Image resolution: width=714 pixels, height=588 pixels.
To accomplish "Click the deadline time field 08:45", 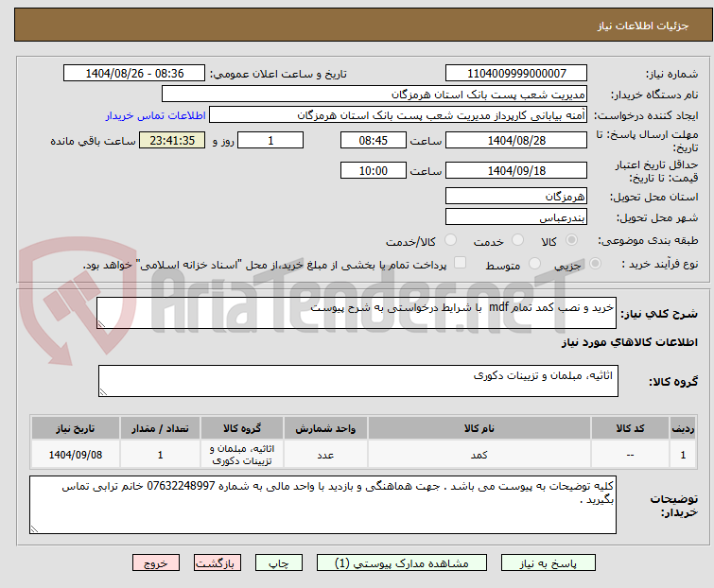I will coord(373,140).
